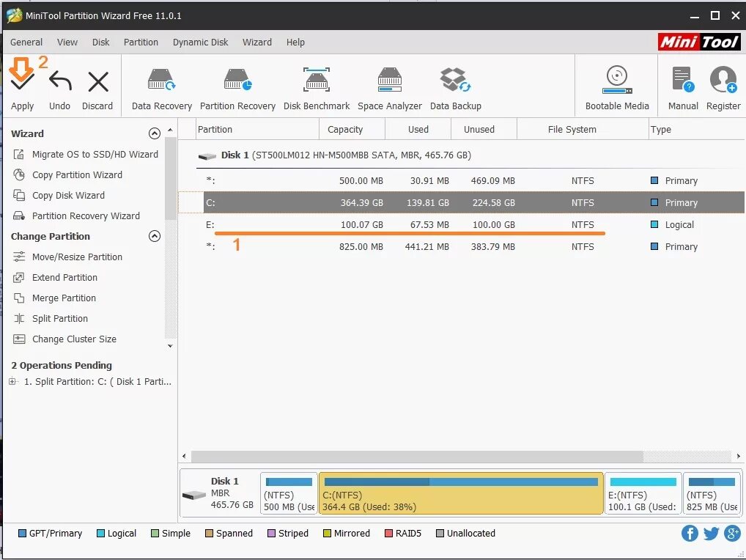Click horizontal scrollbar right arrow
746x560 pixels.
pos(739,456)
